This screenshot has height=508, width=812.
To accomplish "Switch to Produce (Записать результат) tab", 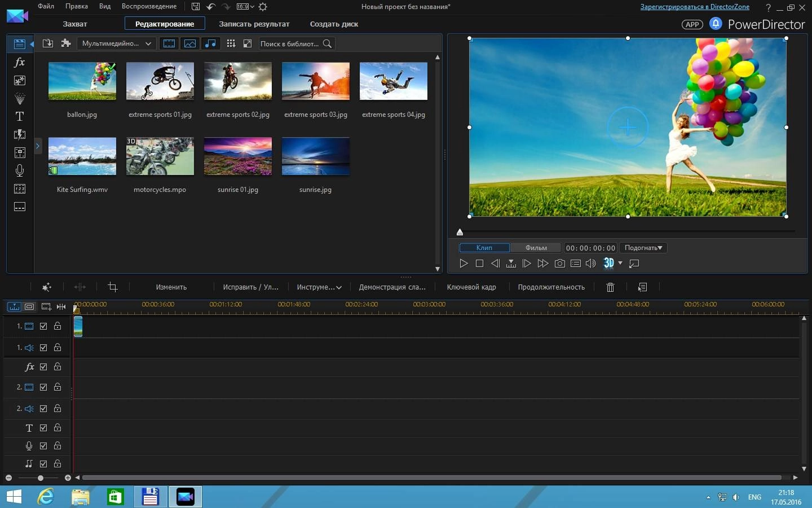I will (254, 24).
